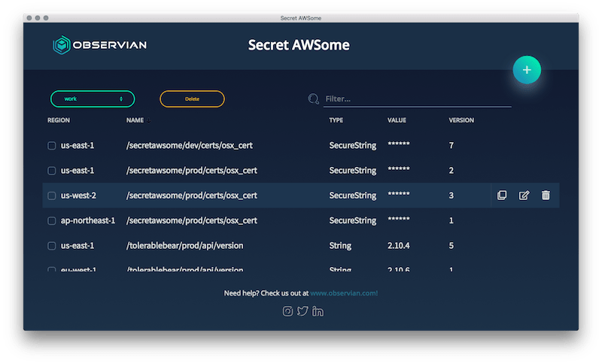Click the Secret AWSome heading
This screenshot has height=364, width=602.
click(299, 45)
